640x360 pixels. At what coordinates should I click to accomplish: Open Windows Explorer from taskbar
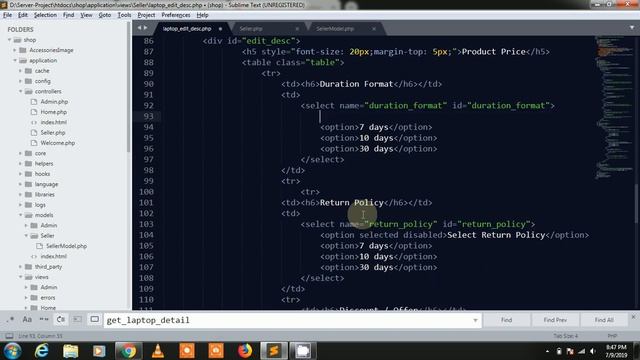tap(70, 351)
